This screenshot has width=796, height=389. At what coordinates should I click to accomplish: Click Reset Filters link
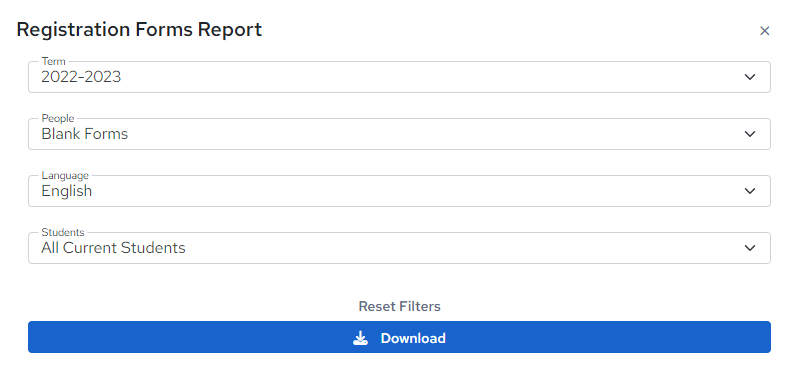pyautogui.click(x=399, y=306)
